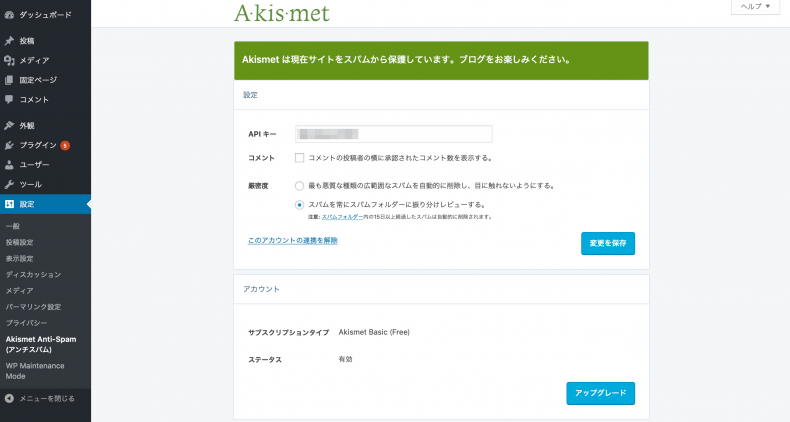The image size is (790, 422).
Task: Click the Posts pin icon
Action: coord(9,41)
